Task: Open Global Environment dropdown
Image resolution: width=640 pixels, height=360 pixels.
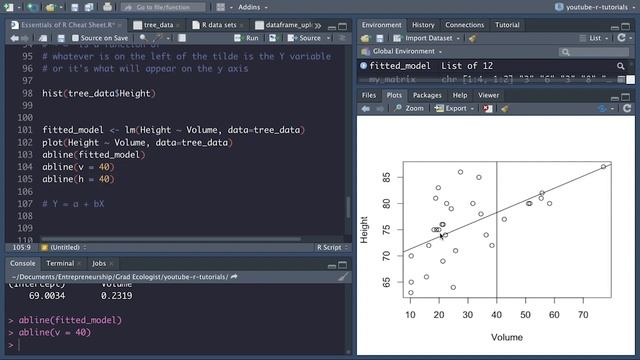Action: pyautogui.click(x=402, y=51)
